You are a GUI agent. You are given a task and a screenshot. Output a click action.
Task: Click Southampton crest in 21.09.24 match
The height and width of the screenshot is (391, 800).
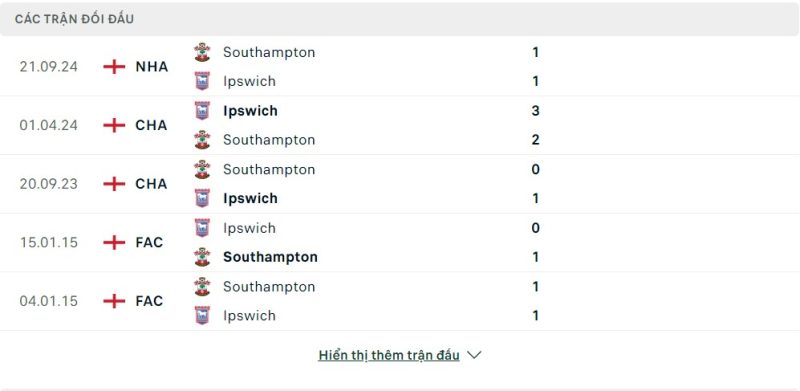[202, 52]
